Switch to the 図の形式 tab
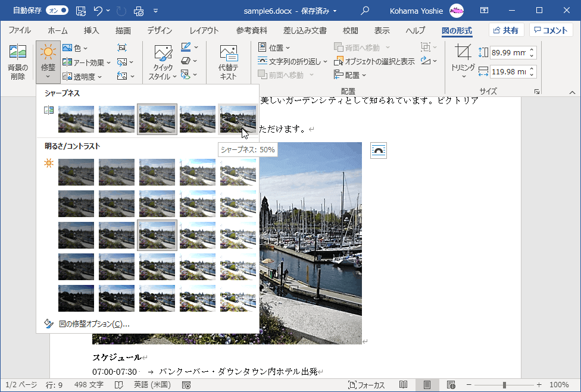Screen dimensions: 581x392 point(457,31)
